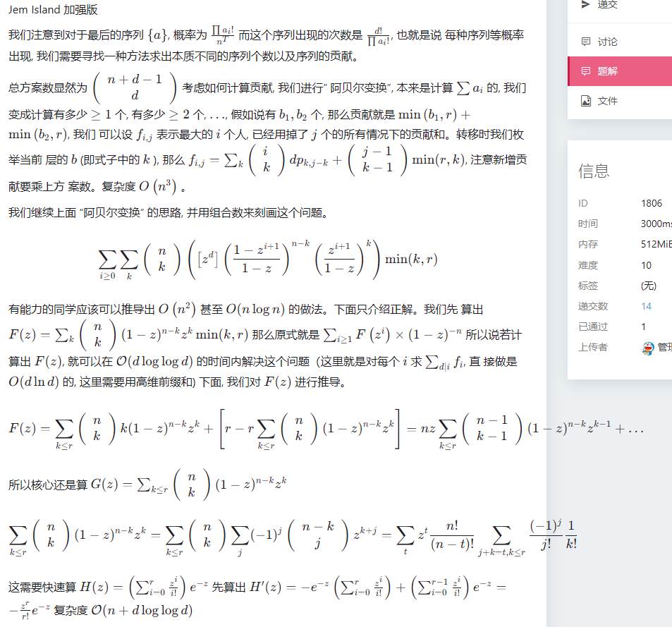Open the 文件 files menu entry
The image size is (672, 627).
620,101
